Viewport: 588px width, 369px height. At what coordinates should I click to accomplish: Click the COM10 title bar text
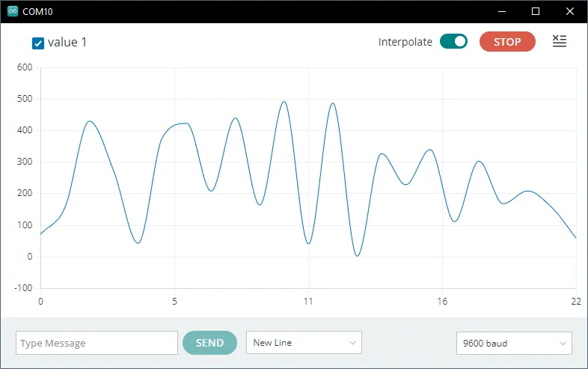point(38,11)
